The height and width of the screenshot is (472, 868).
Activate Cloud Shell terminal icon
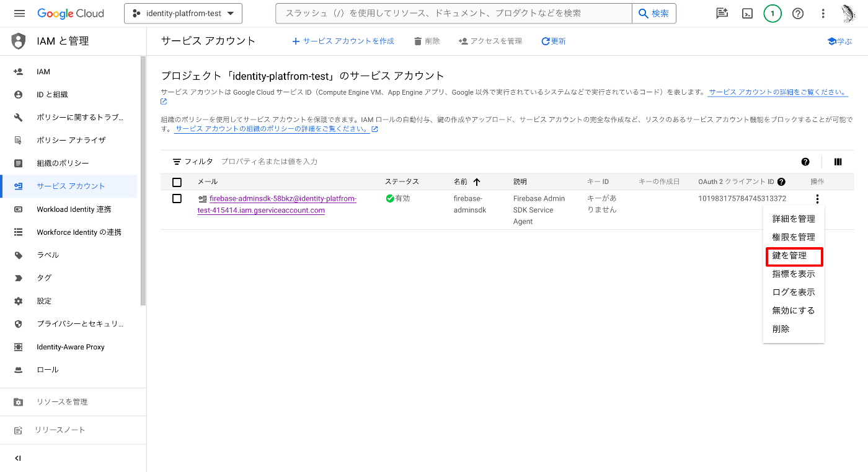click(x=748, y=13)
